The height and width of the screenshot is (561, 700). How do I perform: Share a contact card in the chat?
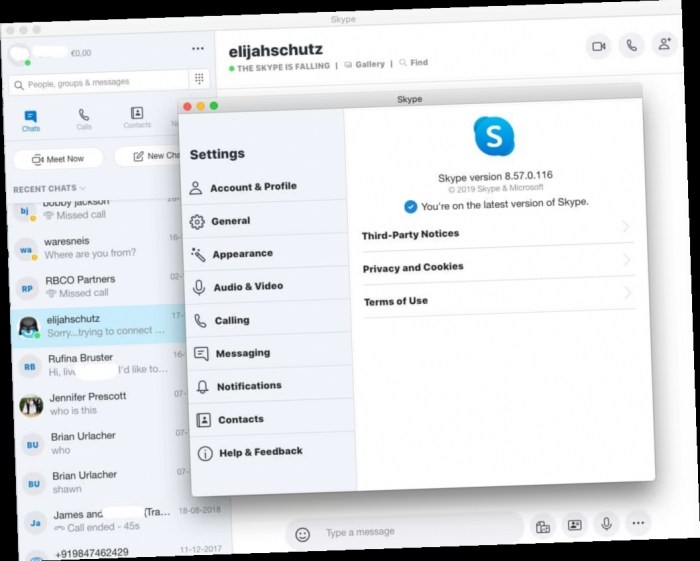[x=575, y=525]
